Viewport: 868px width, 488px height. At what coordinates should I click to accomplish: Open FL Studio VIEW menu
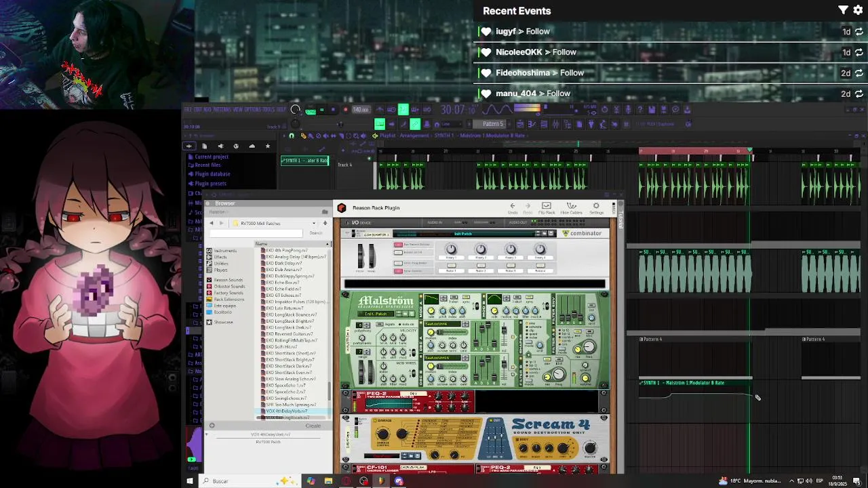238,110
